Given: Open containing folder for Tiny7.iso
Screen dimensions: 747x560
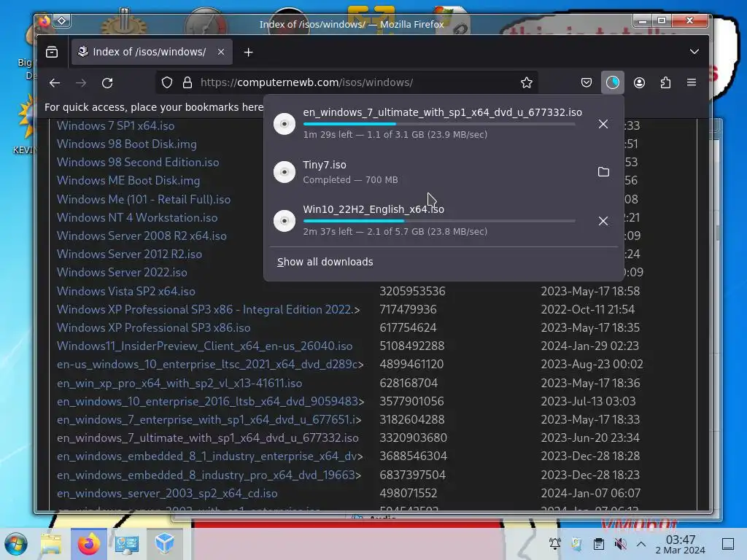Looking at the screenshot, I should click(x=603, y=172).
